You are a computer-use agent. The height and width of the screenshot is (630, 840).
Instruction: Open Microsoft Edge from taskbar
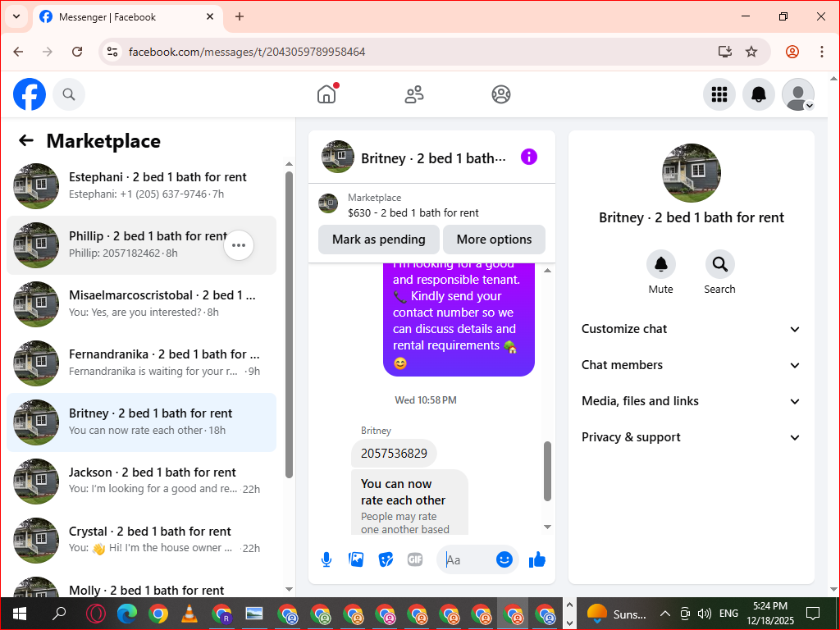[127, 614]
